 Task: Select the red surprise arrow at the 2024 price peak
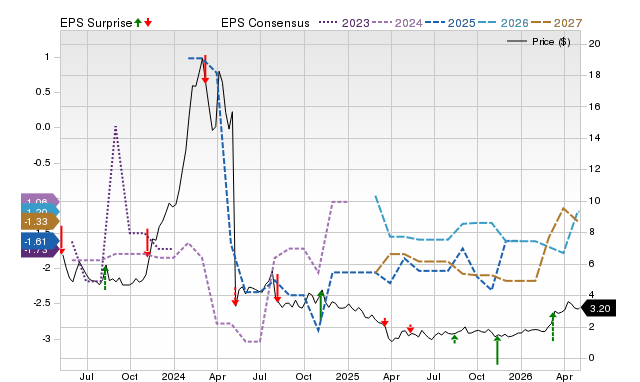[x=205, y=69]
